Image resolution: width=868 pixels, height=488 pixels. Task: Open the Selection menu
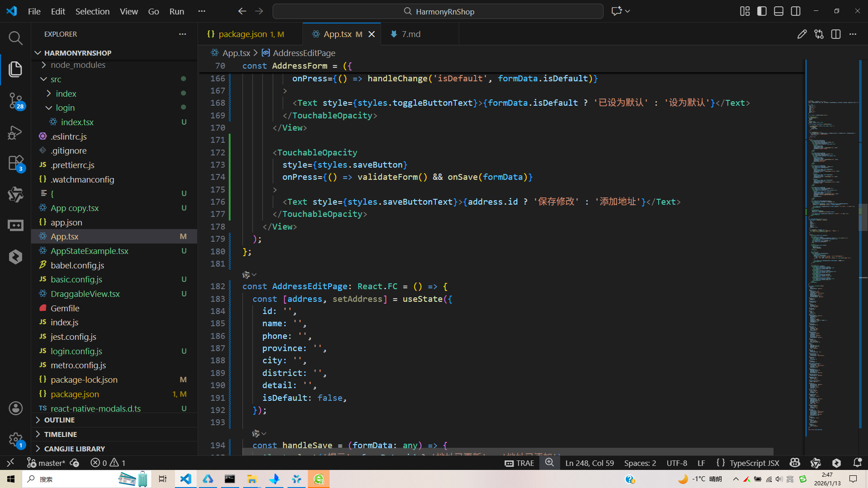pyautogui.click(x=92, y=11)
